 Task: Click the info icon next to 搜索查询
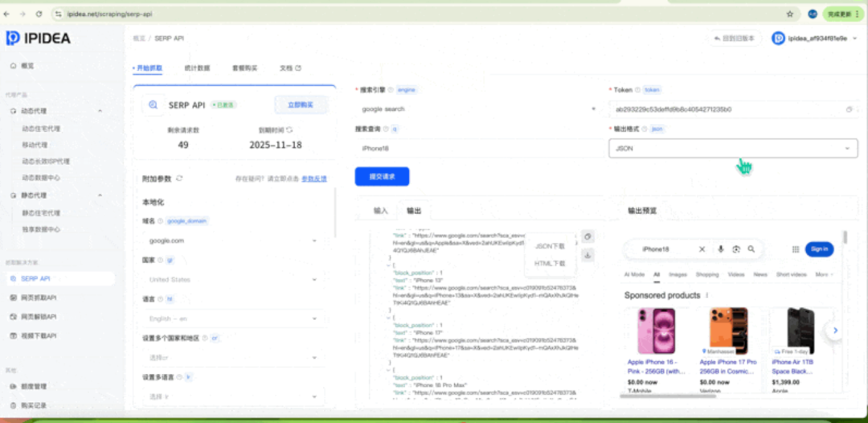pyautogui.click(x=386, y=129)
